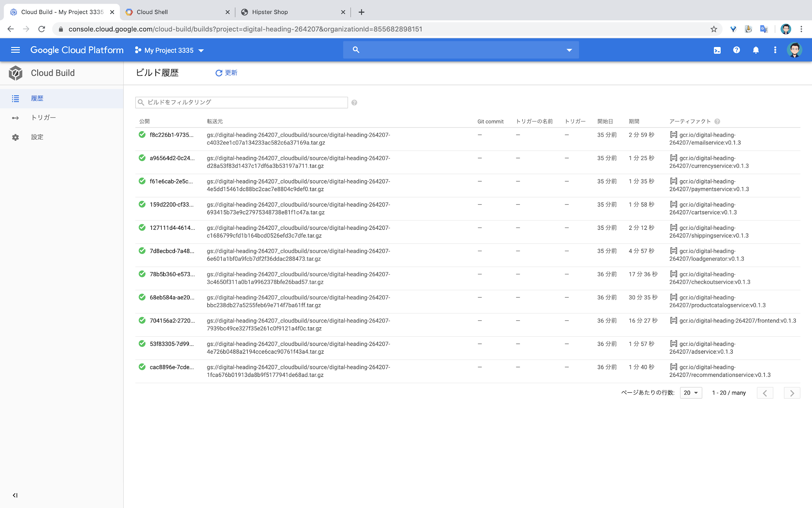Open build f61e6cab-2e5c...
The width and height of the screenshot is (812, 508).
click(171, 181)
